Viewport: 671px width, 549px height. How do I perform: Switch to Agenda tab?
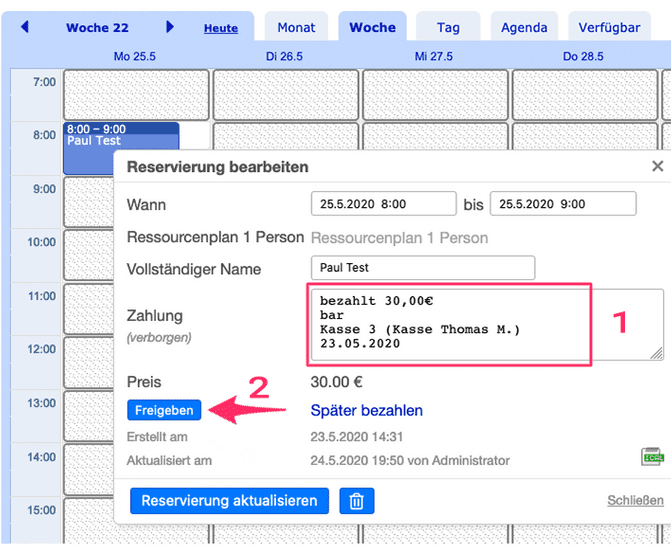524,27
